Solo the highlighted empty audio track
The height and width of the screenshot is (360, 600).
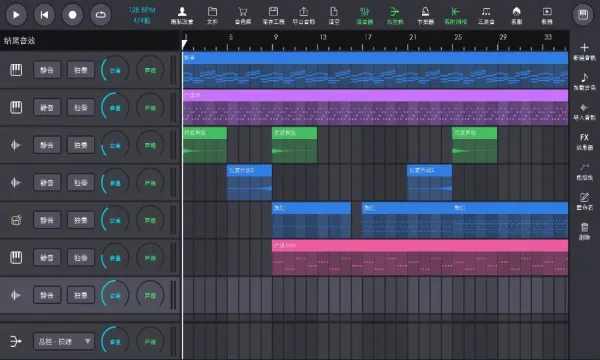point(81,295)
